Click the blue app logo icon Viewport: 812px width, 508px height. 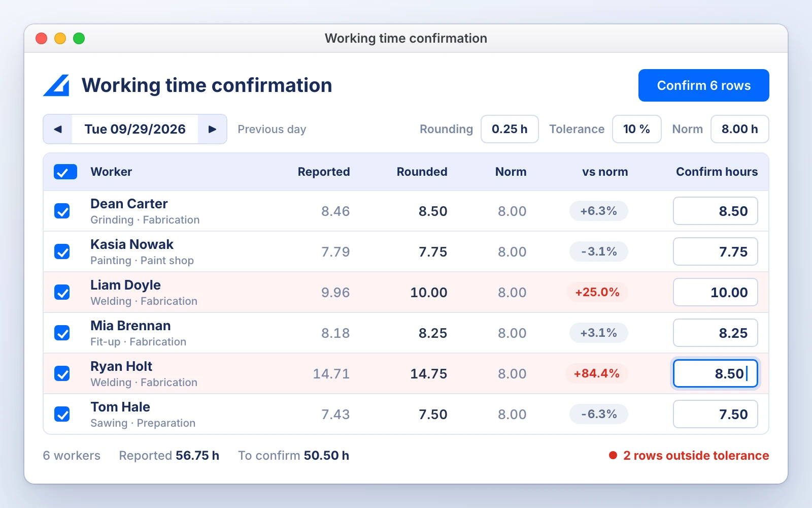(x=56, y=85)
